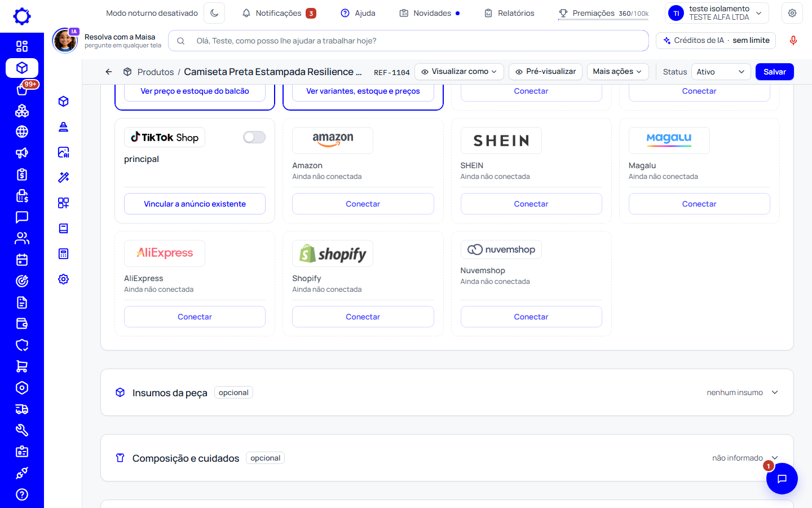Click Vincular a anúncio existente

point(195,204)
